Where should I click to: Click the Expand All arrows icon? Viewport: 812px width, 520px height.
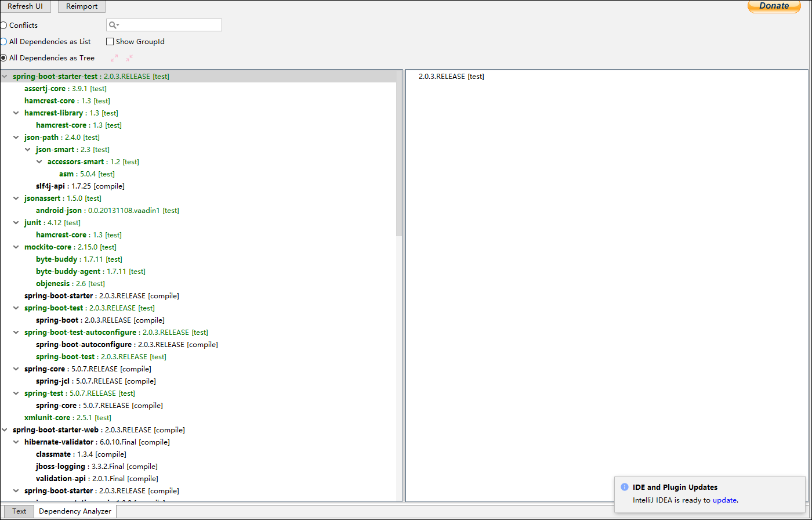coord(114,58)
